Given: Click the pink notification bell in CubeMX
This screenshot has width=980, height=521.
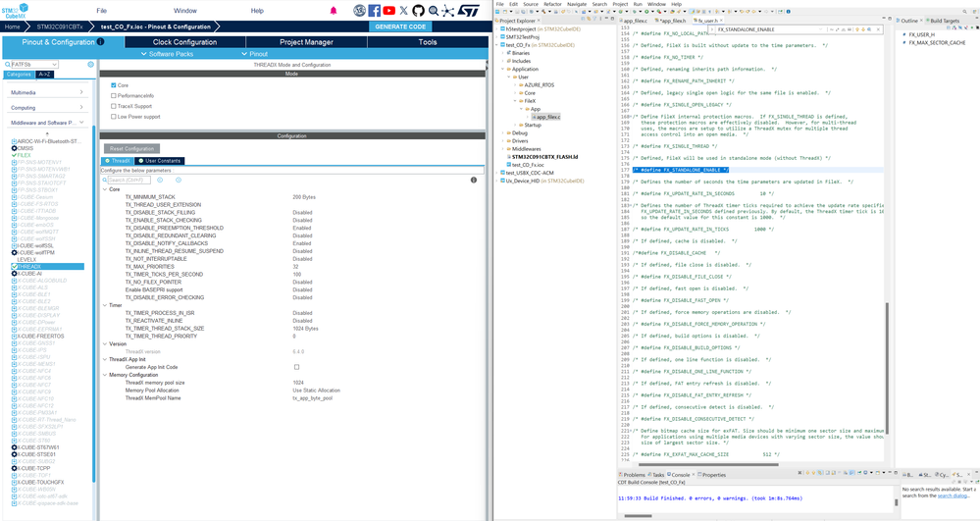Looking at the screenshot, I should tap(334, 11).
